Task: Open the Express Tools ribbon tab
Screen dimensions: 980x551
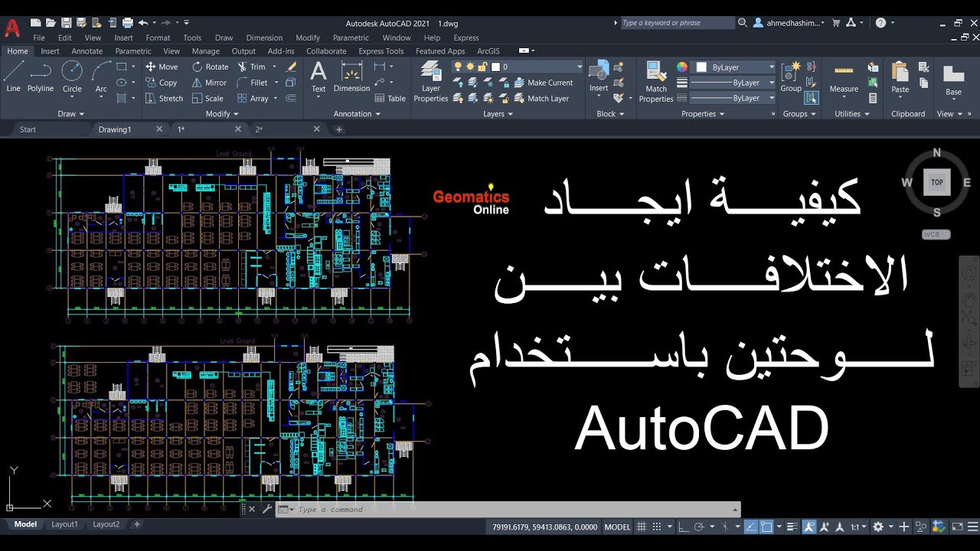Action: coord(381,51)
